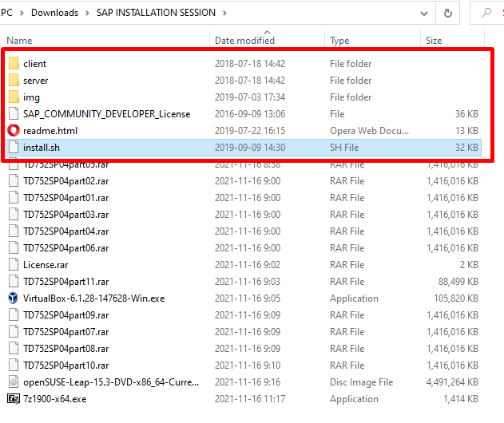
Task: Select the img folder name
Action: (x=31, y=97)
